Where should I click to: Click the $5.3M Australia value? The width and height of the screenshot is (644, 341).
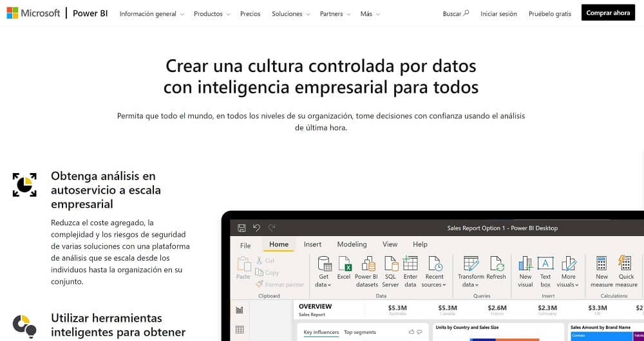[397, 308]
